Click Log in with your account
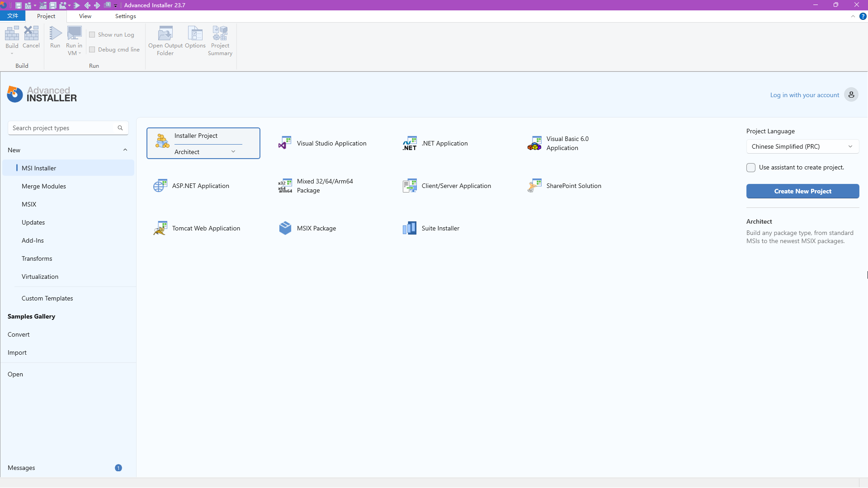The width and height of the screenshot is (868, 488). pos(804,95)
